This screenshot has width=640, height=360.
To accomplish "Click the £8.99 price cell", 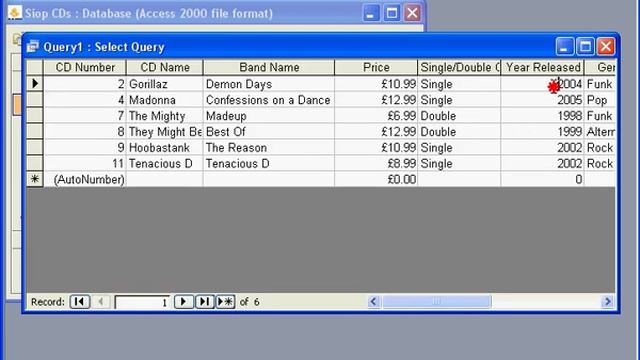I will click(376, 164).
